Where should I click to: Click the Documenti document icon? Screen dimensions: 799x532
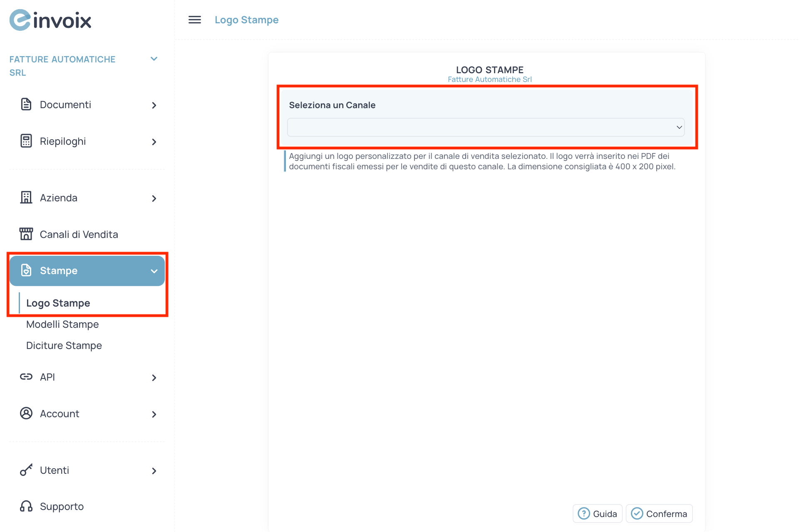click(26, 104)
